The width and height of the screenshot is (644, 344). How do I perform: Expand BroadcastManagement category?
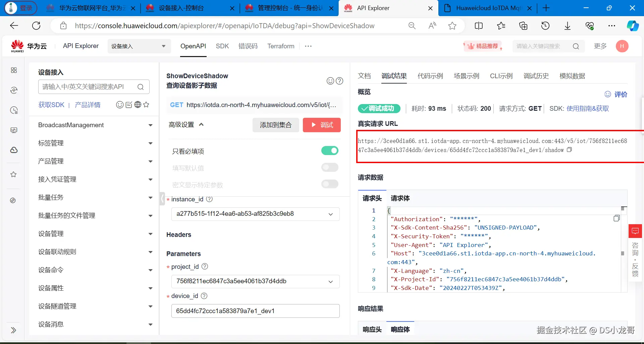[95, 125]
